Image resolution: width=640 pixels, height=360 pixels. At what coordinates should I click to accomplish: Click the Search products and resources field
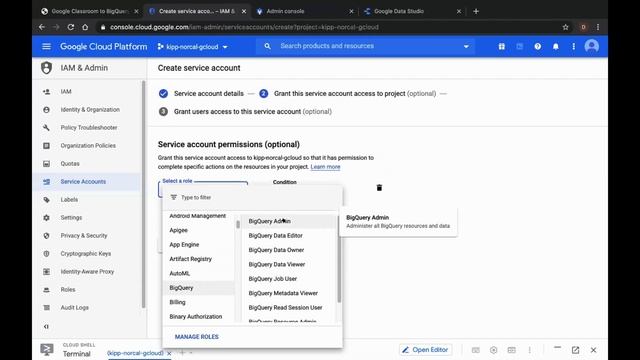pyautogui.click(x=365, y=46)
